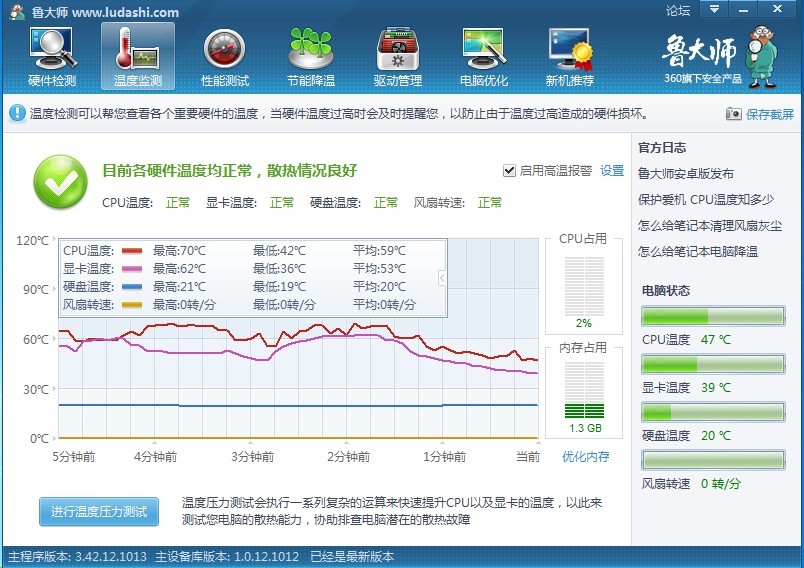Click the 电脑状态 heading
This screenshot has height=568, width=804.
coord(666,291)
